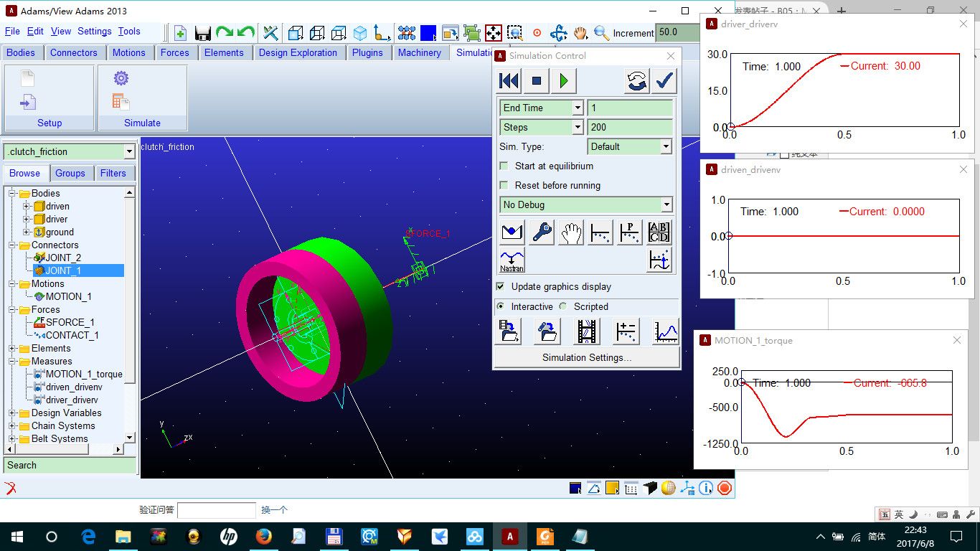Rewind simulation to the initial configuration

tap(509, 81)
